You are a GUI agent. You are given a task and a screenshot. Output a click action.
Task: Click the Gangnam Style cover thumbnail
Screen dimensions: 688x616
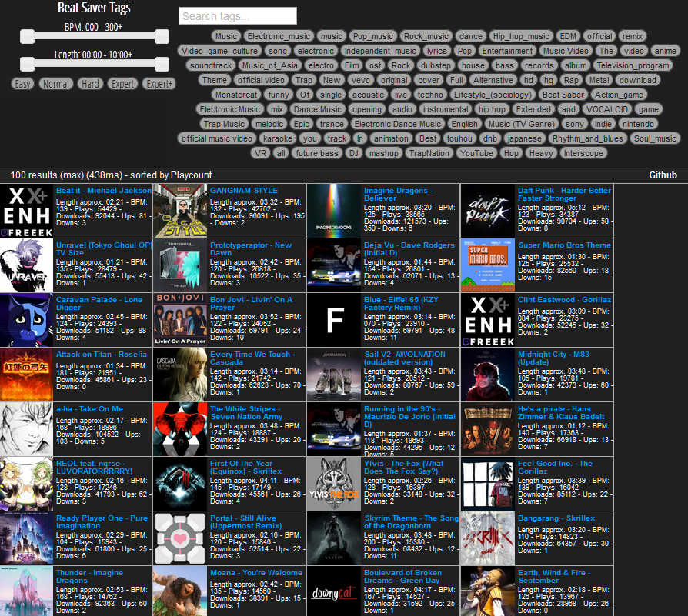click(x=180, y=211)
